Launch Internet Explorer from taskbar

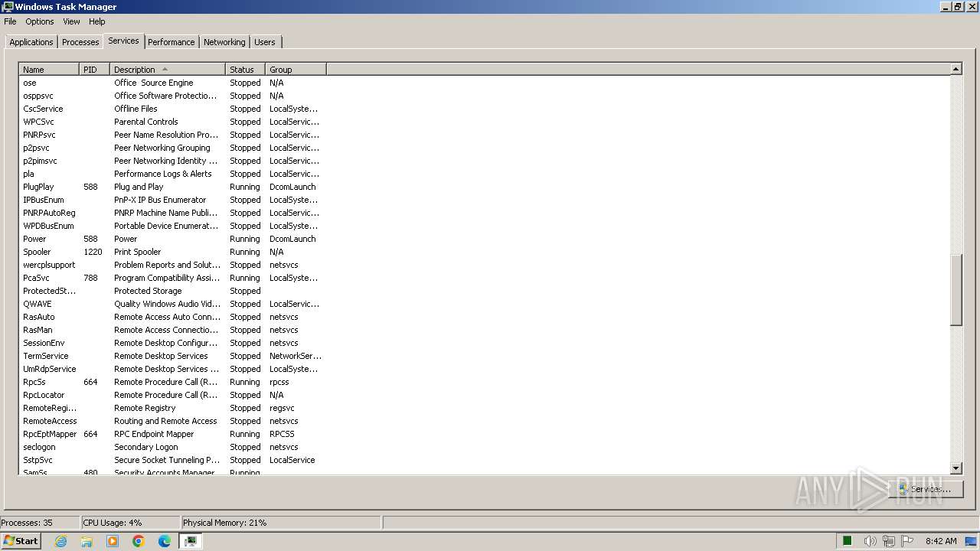coord(60,541)
